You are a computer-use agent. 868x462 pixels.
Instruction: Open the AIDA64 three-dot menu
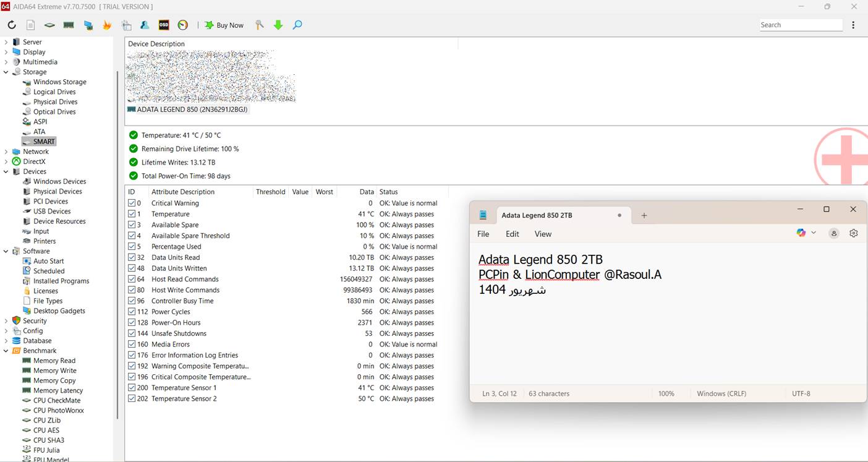coord(853,25)
